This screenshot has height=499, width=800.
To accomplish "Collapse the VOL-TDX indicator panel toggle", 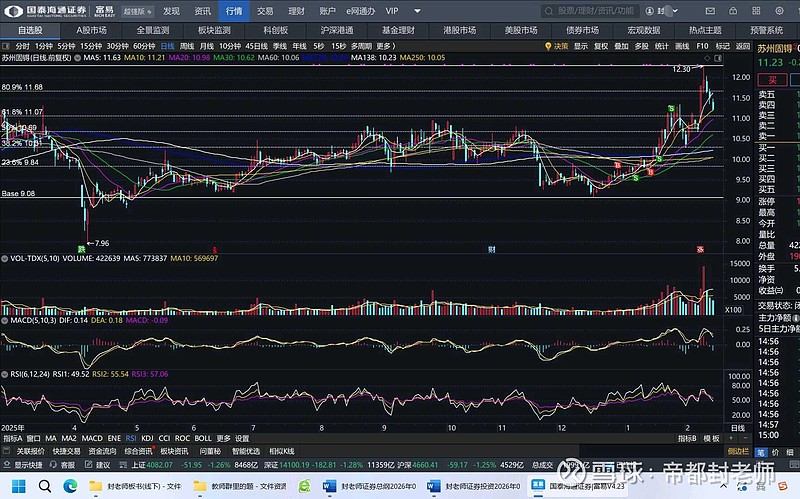I will pos(5,259).
